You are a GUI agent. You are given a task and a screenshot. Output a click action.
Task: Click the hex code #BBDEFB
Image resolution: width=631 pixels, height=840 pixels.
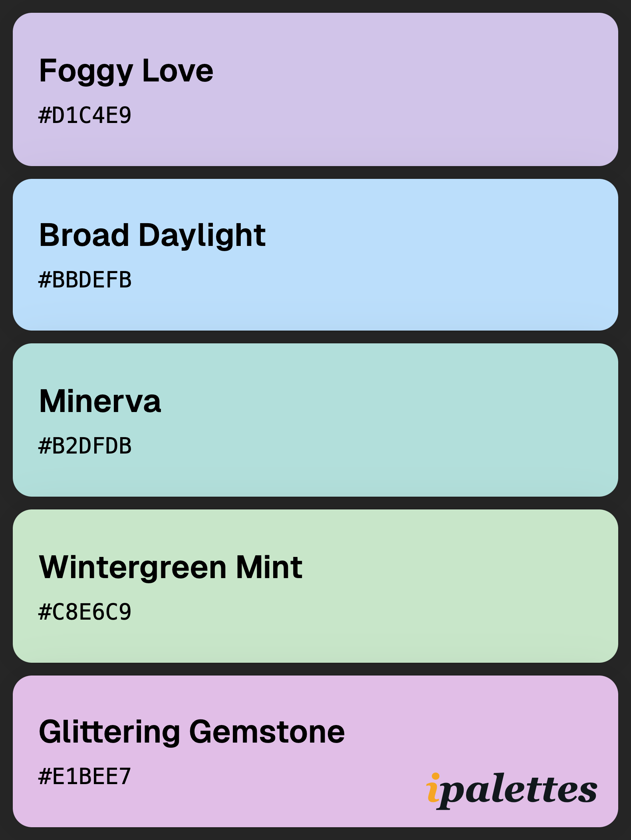coord(85,280)
